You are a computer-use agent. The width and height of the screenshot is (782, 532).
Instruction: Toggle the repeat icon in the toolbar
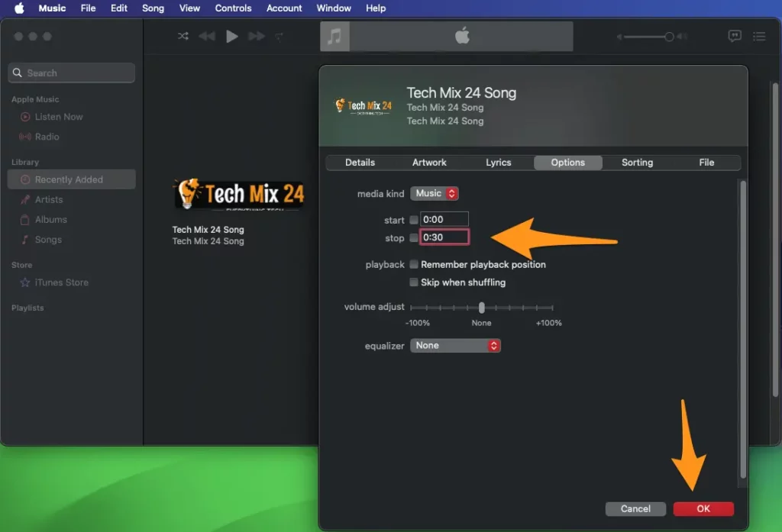tap(280, 36)
